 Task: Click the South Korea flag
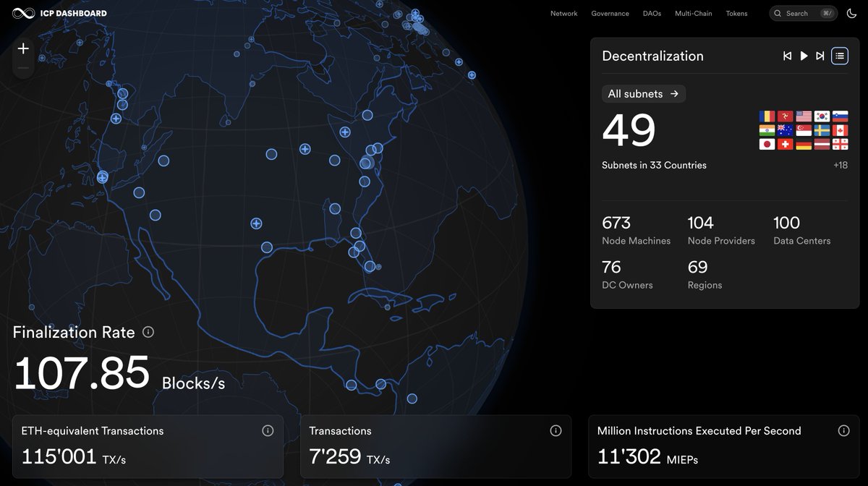(822, 116)
